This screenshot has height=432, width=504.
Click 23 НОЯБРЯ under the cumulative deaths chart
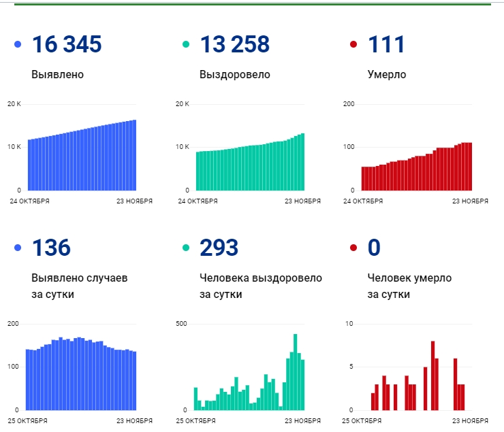470,201
